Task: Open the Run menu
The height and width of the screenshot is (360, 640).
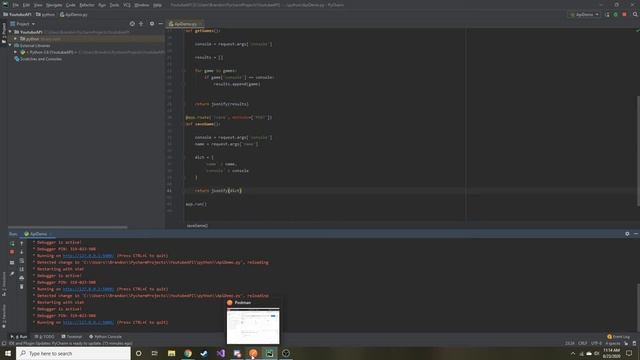Action: point(102,5)
